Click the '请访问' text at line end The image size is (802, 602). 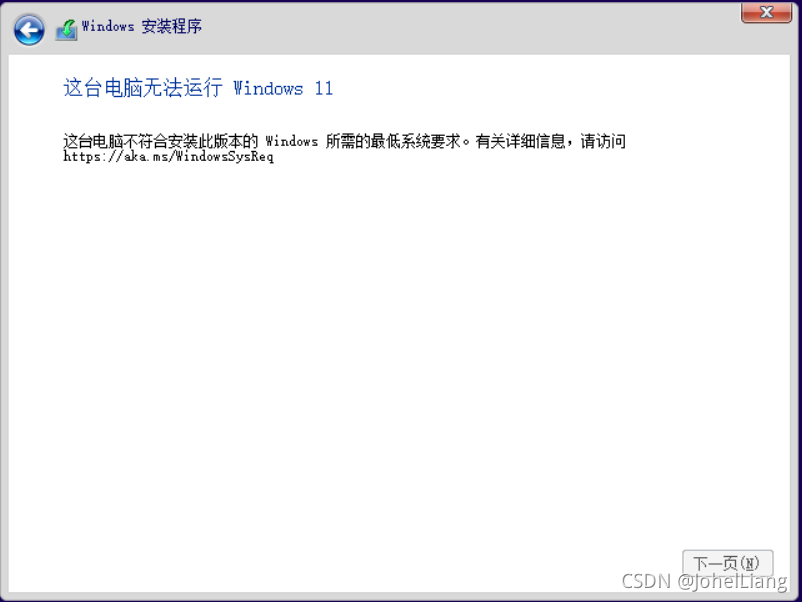603,141
